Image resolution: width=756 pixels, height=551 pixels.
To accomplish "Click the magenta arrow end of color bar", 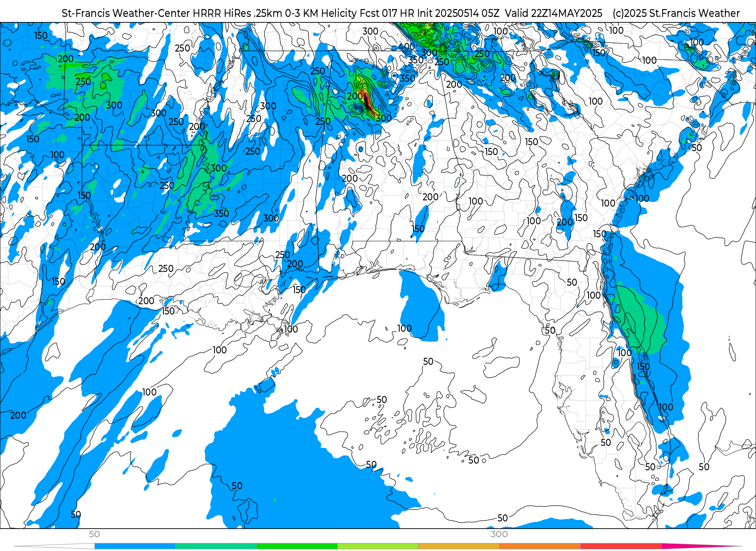I will coord(701,546).
